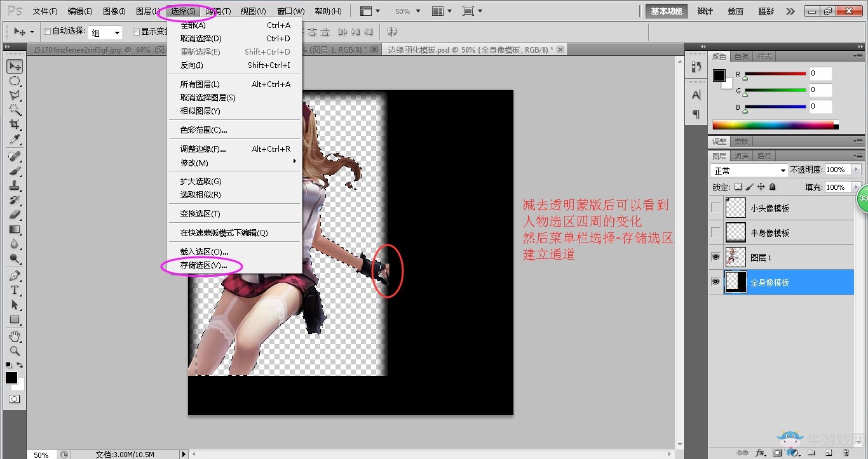Viewport: 868px width, 459px height.
Task: Hide the 全身像模板 layer
Action: coord(716,282)
